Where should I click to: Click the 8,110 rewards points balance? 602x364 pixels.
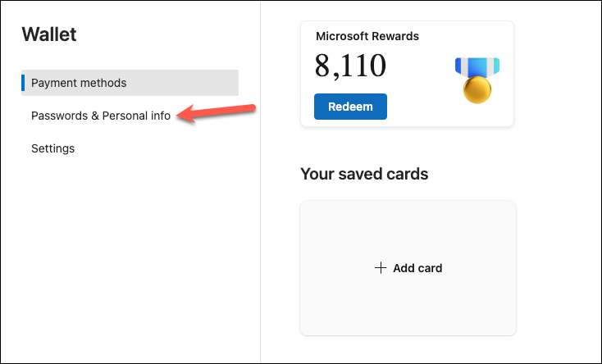coord(350,67)
